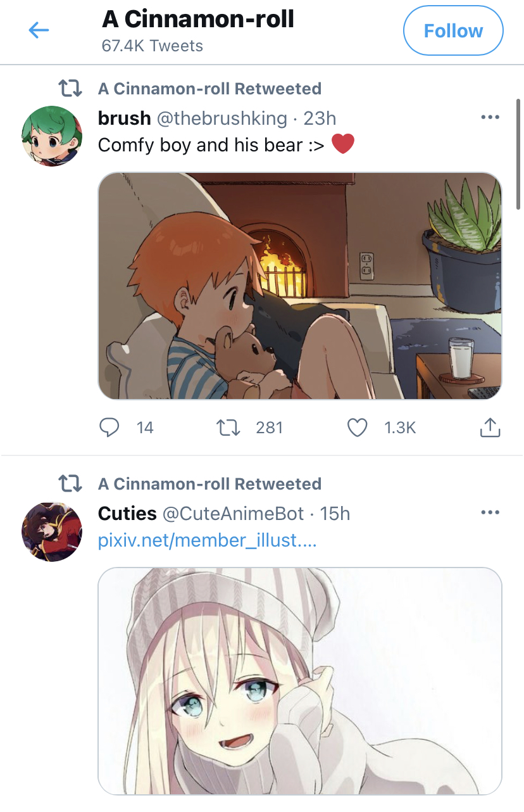
Task: Open Cuties profile avatar
Action: tap(51, 532)
